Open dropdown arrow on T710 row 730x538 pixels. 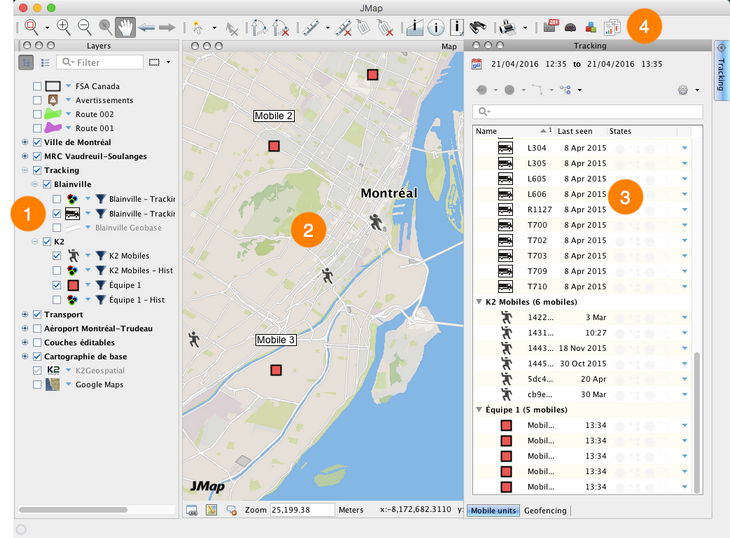684,286
